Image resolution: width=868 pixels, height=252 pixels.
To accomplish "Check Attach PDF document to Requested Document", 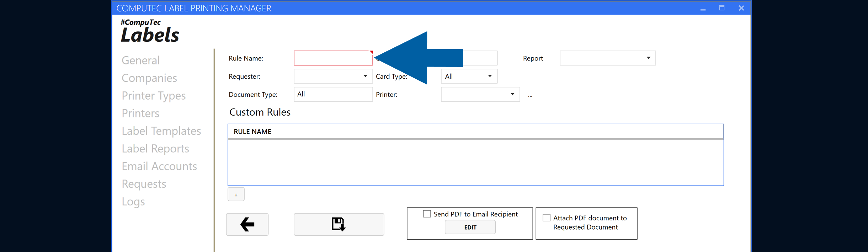I will (547, 217).
